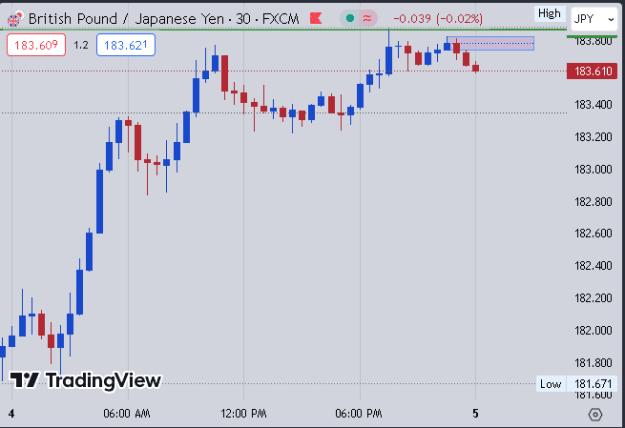The width and height of the screenshot is (625, 428).
Task: Click the price change -0.039 (-0.02%) text
Action: coord(438,19)
